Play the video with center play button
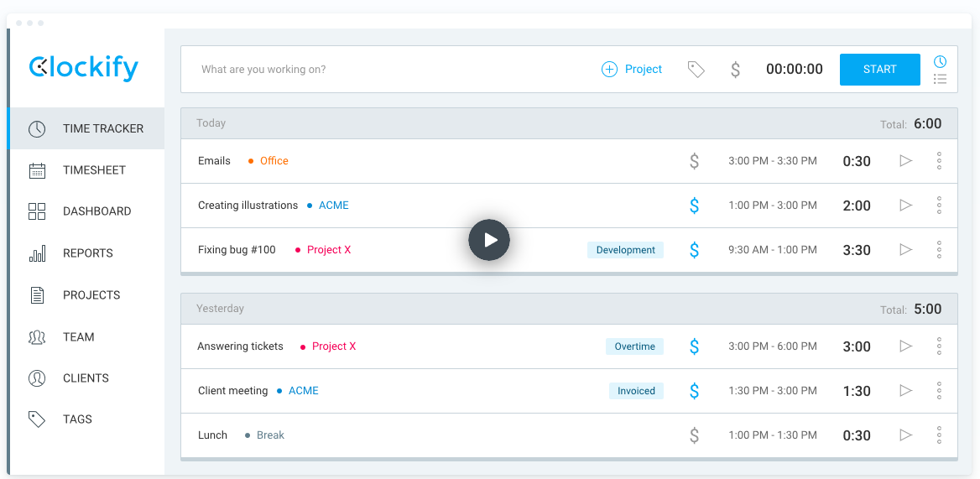 click(489, 240)
